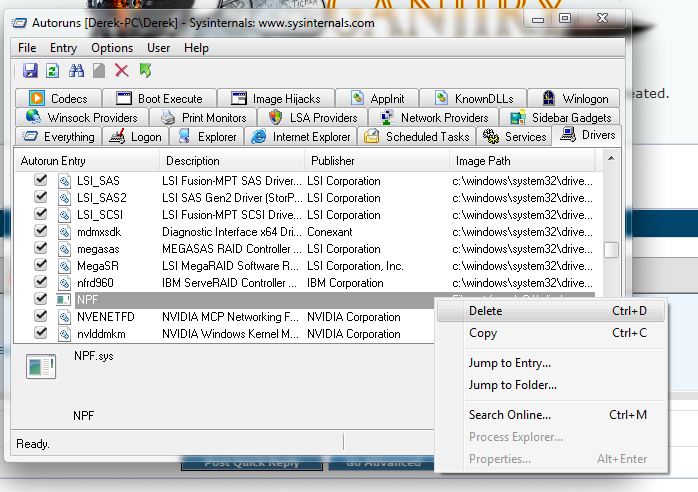The width and height of the screenshot is (698, 492).
Task: Uncheck the LSI_SAS autorun entry
Action: click(x=41, y=180)
